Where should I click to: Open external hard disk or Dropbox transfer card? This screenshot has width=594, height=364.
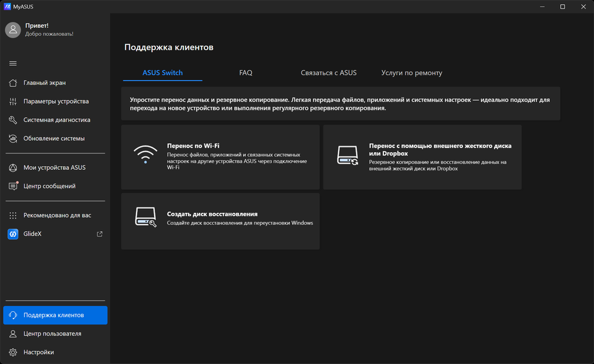pos(422,157)
